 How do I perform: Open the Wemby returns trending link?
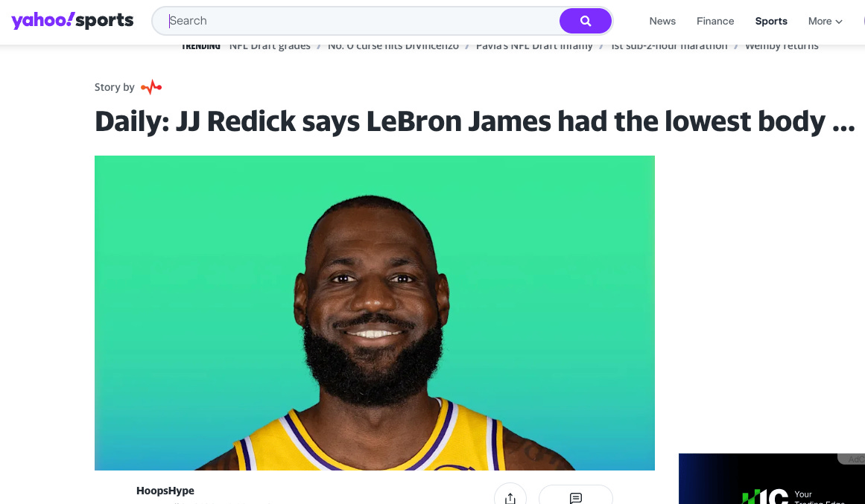point(782,46)
